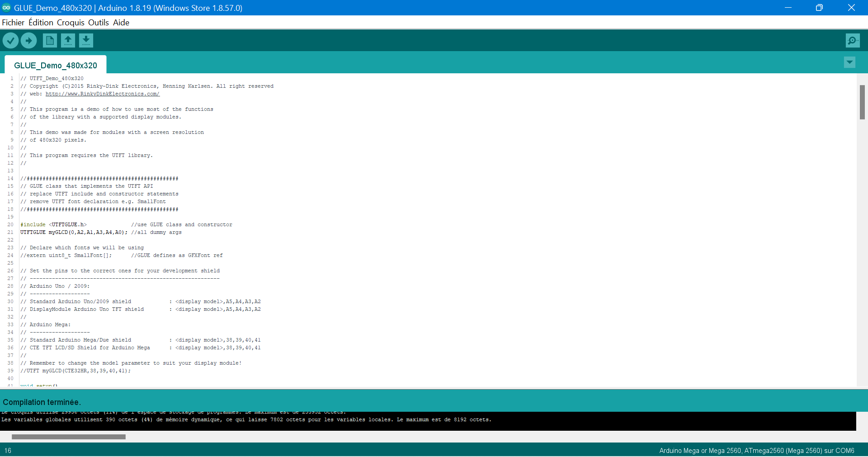Click the 'DisplayModule Arduino Uno TFT shield' comment line

(x=141, y=309)
